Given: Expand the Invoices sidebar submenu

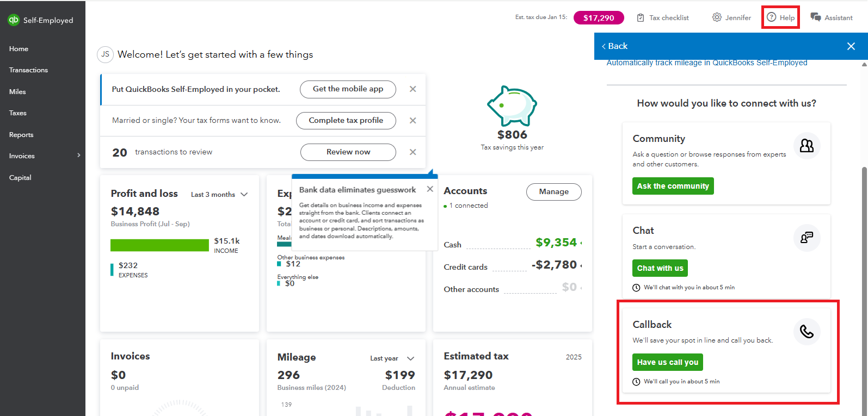Looking at the screenshot, I should pos(79,156).
